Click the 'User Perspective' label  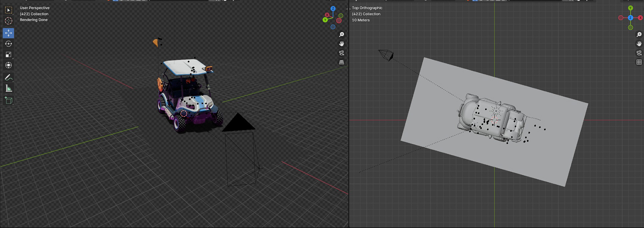click(x=35, y=8)
